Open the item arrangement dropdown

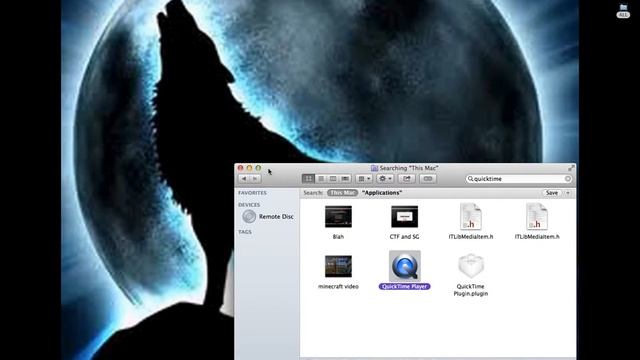click(364, 179)
